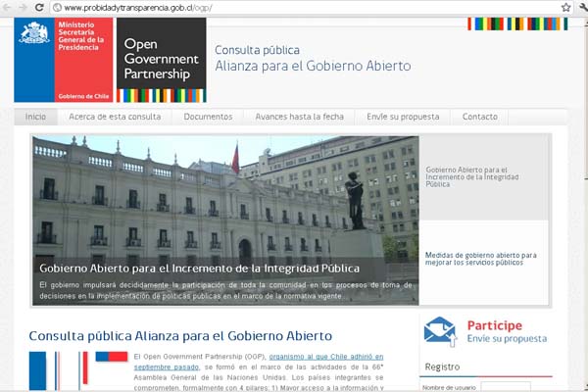Select the Medidas de gobierno abierto slide
Image resolution: width=588 pixels, height=392 pixels.
[x=483, y=259]
